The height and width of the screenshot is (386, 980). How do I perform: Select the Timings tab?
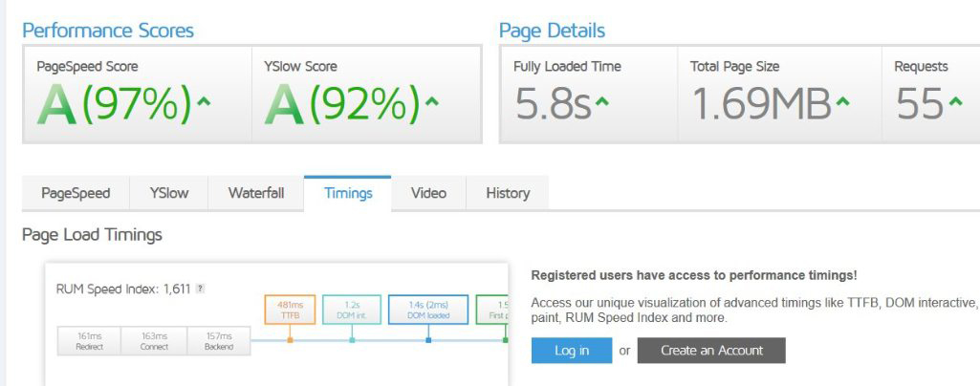point(348,193)
